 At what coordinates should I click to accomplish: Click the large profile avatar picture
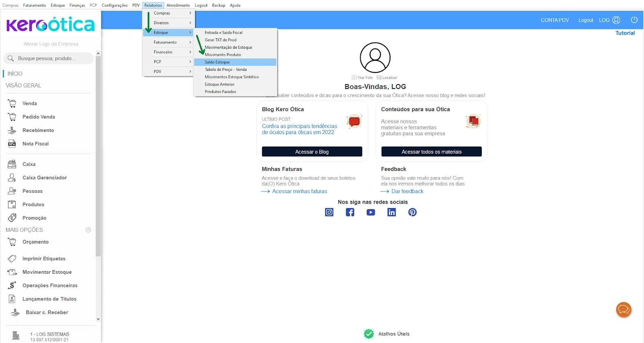pyautogui.click(x=375, y=58)
